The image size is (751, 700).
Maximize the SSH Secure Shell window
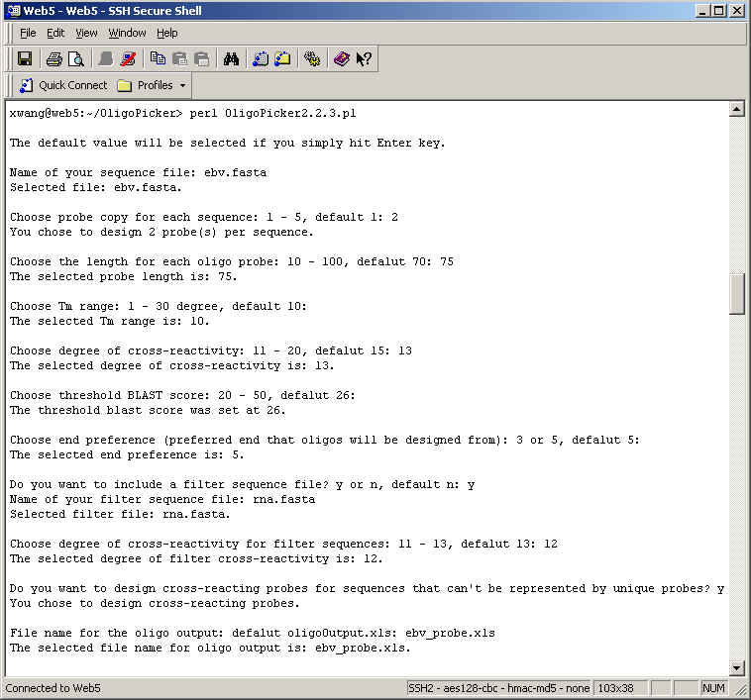718,11
